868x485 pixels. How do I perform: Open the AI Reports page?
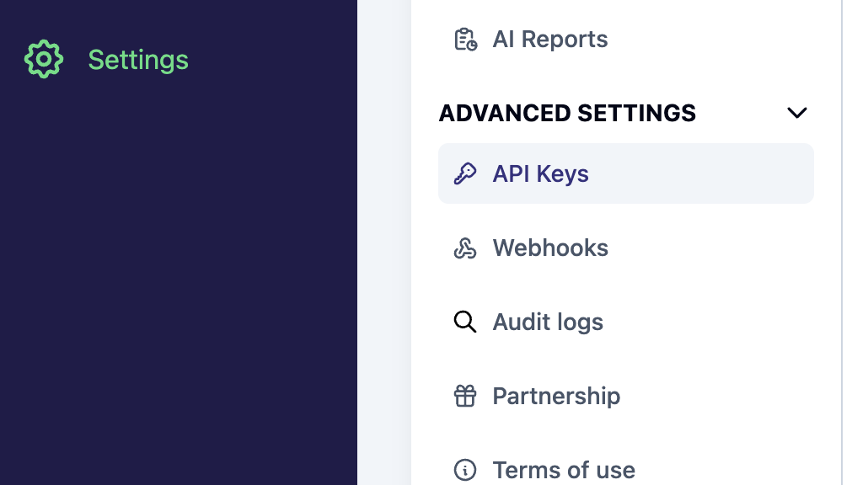click(549, 40)
